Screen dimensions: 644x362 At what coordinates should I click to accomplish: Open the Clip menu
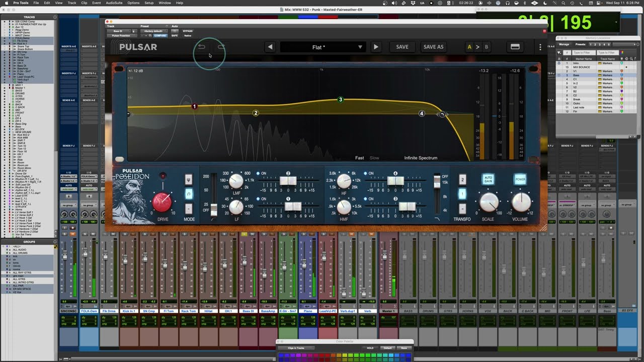[x=84, y=3]
